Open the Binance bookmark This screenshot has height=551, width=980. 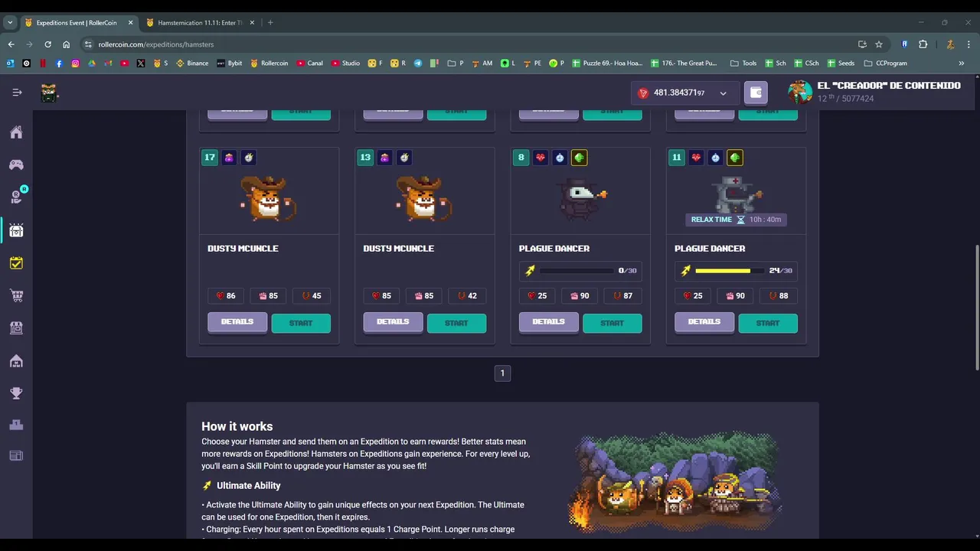pyautogui.click(x=192, y=64)
